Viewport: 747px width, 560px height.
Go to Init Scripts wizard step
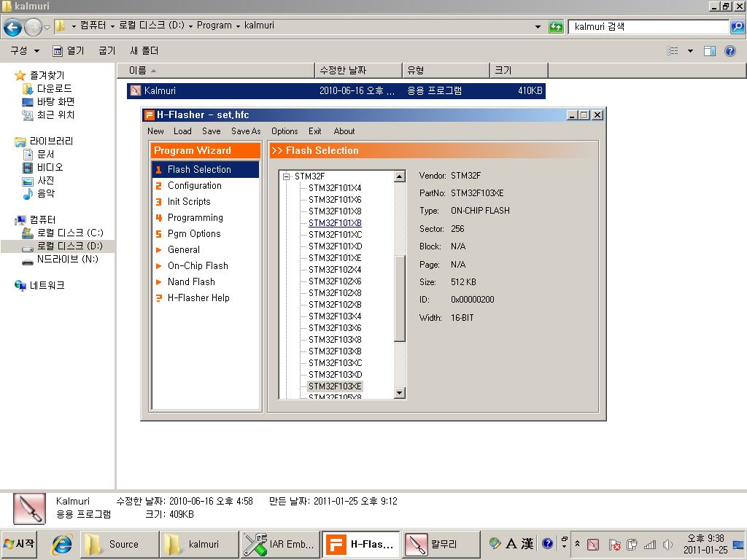click(189, 201)
